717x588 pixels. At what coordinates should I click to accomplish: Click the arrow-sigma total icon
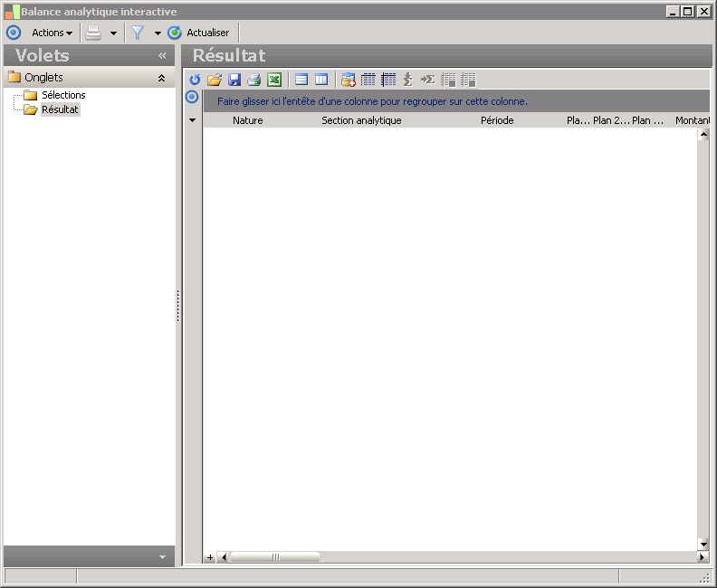point(428,80)
